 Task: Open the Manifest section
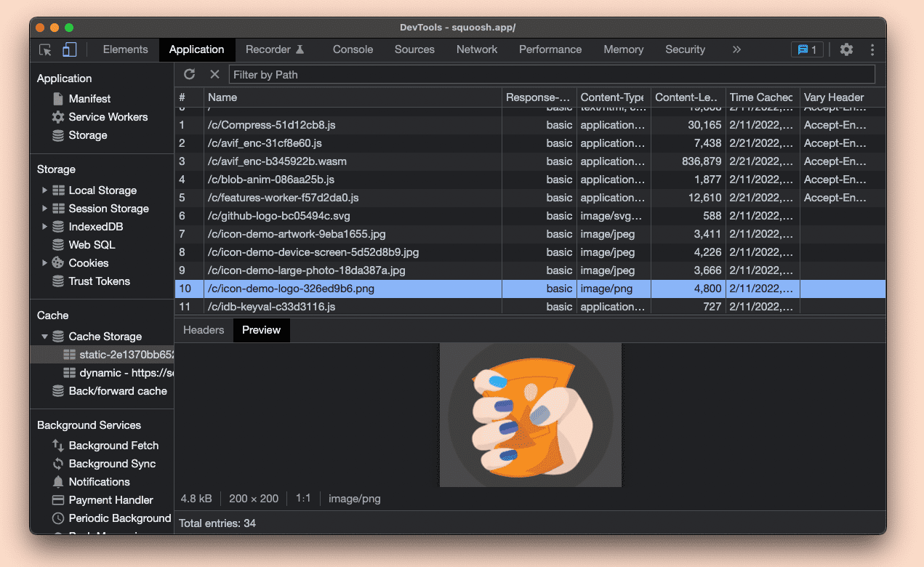[90, 98]
